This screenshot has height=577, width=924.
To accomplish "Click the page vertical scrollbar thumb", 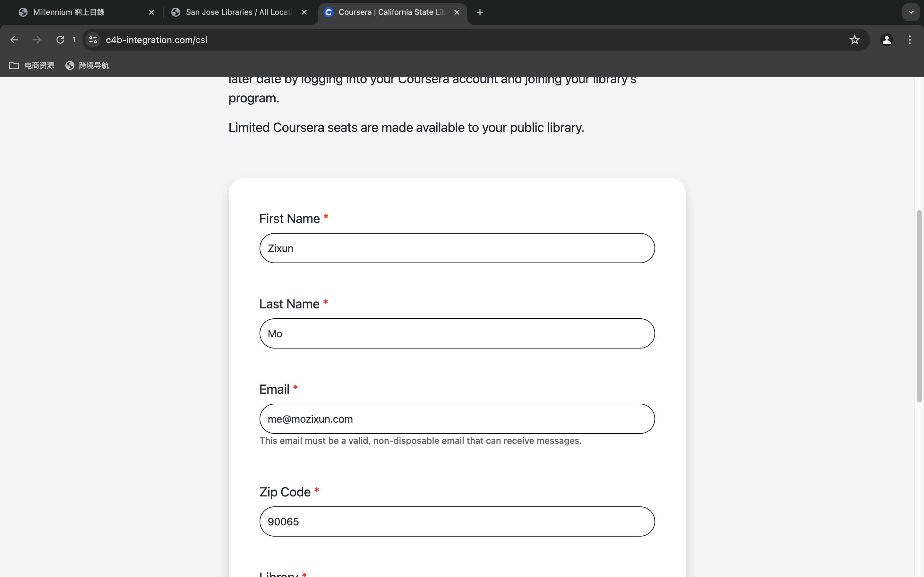I will pyautogui.click(x=919, y=306).
